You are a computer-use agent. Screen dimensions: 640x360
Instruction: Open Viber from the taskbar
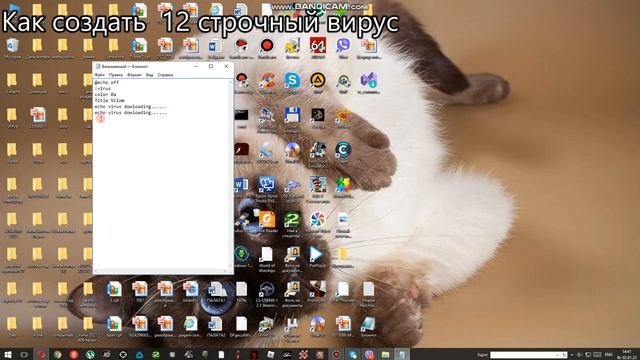(369, 355)
